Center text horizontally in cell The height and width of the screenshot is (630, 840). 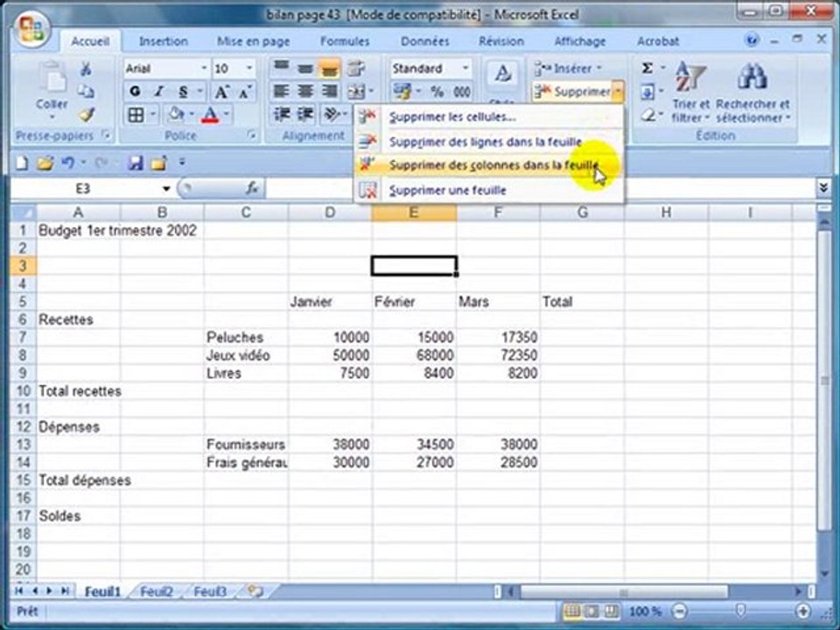(x=305, y=91)
